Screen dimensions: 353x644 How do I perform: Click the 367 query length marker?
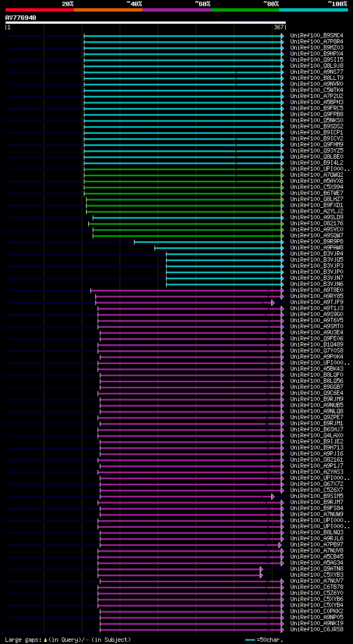click(279, 27)
